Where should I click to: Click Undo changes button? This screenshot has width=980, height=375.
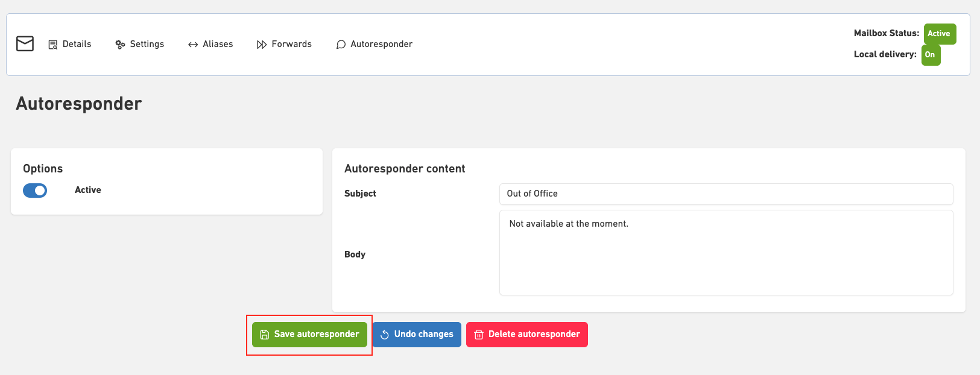(417, 335)
